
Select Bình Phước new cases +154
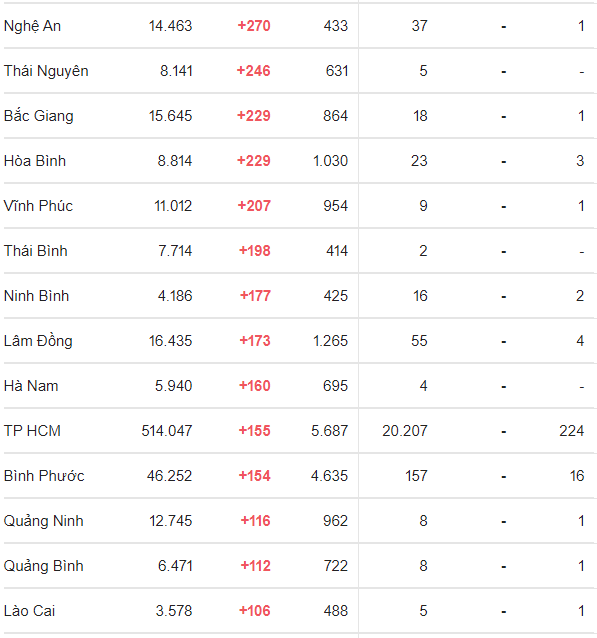(254, 476)
